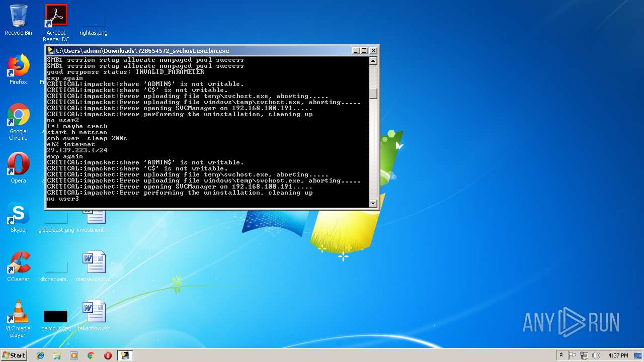Launch Skype from the desktop
Viewport: 644px width, 362px height.
pos(18,217)
